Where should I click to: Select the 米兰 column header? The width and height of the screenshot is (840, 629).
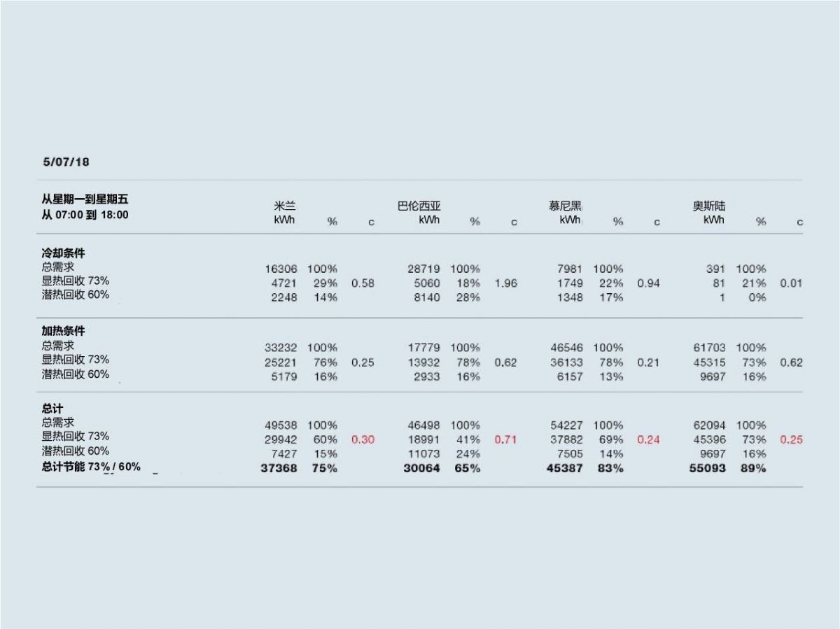[x=284, y=206]
